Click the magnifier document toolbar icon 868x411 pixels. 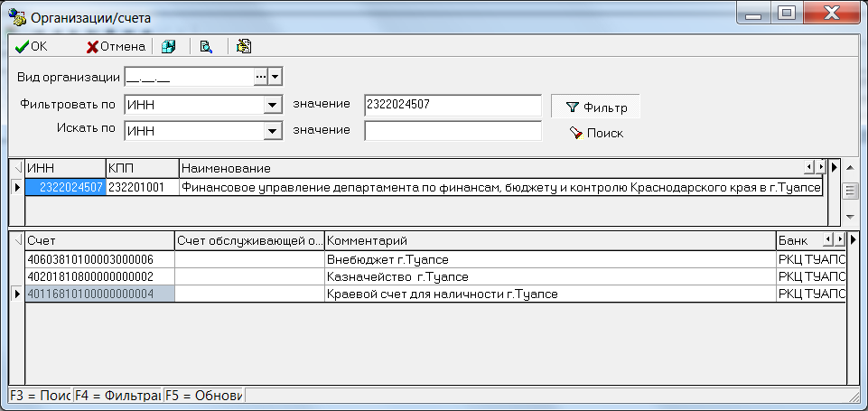click(206, 47)
